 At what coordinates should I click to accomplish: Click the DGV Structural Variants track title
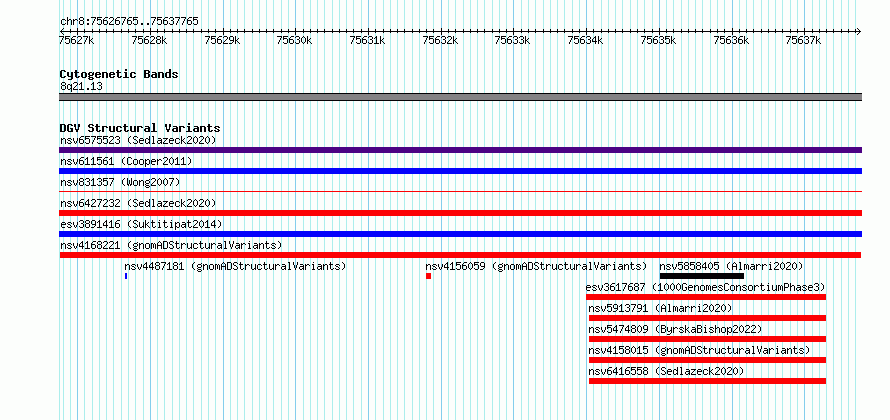point(140,128)
